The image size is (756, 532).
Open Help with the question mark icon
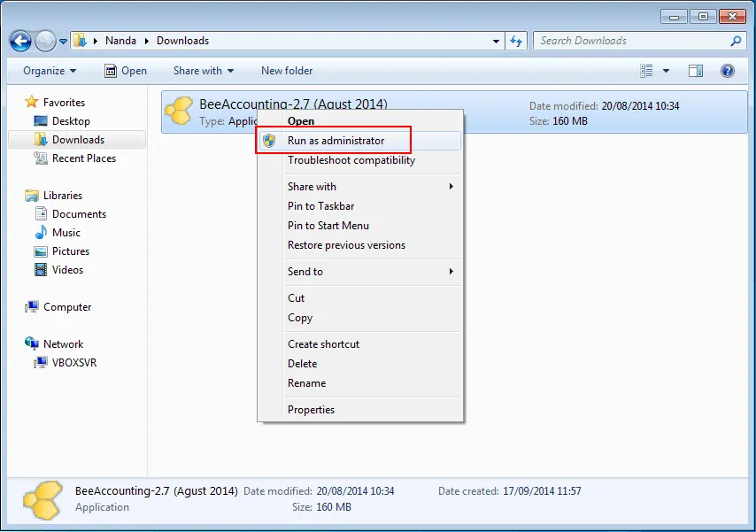(728, 71)
